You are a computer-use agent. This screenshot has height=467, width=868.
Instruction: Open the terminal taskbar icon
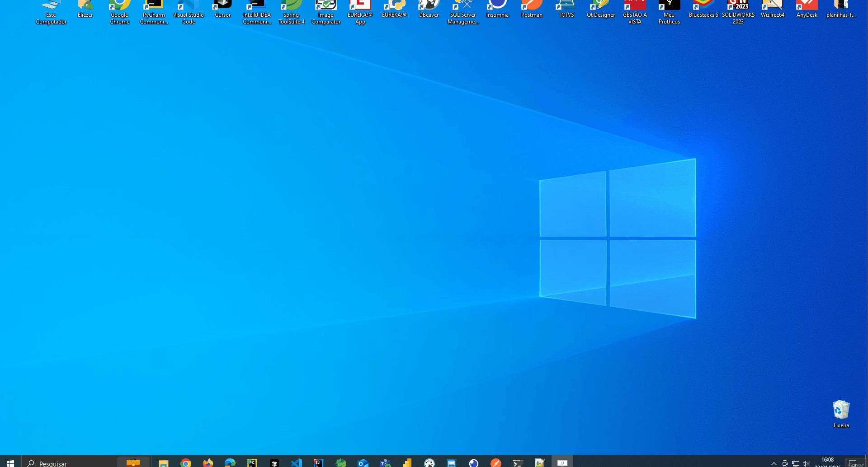(x=518, y=462)
